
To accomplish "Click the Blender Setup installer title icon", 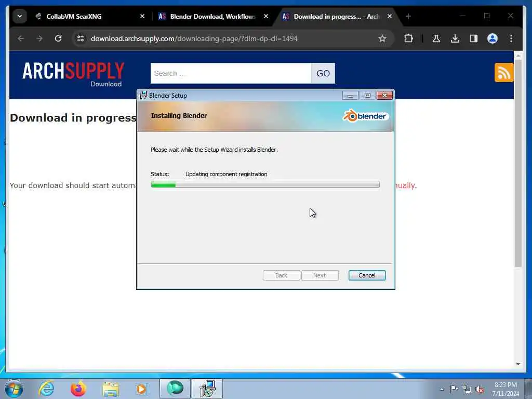I will tap(143, 96).
